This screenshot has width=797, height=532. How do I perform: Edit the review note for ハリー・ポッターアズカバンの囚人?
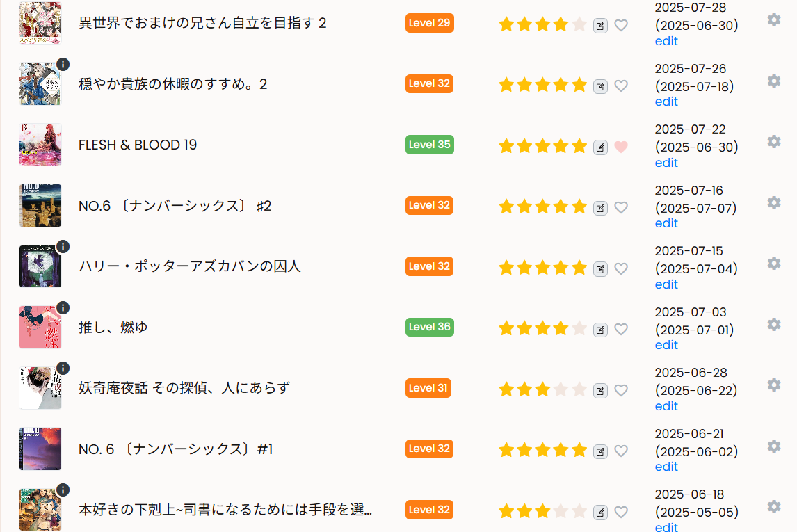[600, 269]
